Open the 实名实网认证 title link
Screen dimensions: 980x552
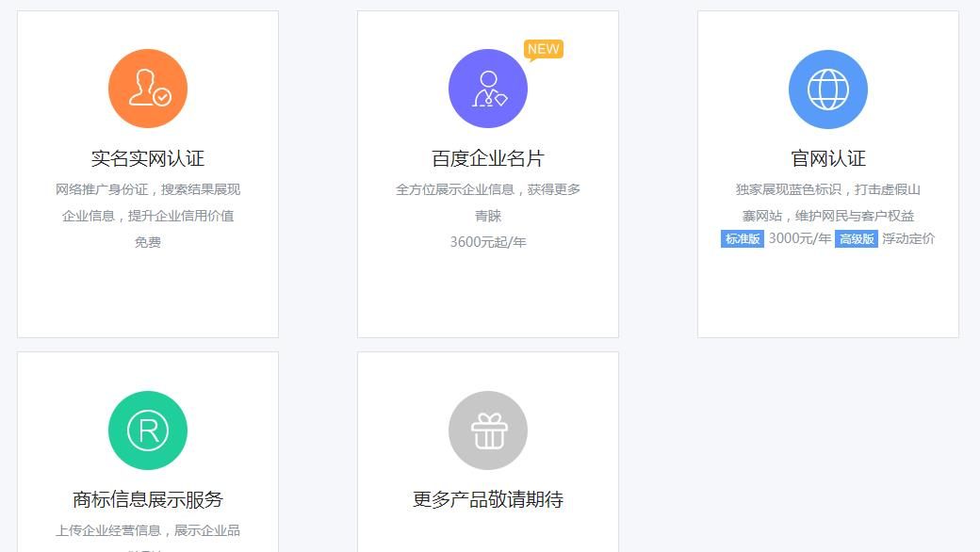tap(148, 158)
